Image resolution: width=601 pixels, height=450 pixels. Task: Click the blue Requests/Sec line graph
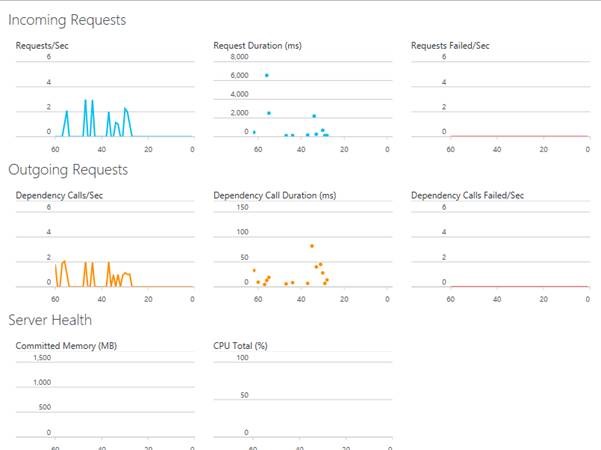86,112
